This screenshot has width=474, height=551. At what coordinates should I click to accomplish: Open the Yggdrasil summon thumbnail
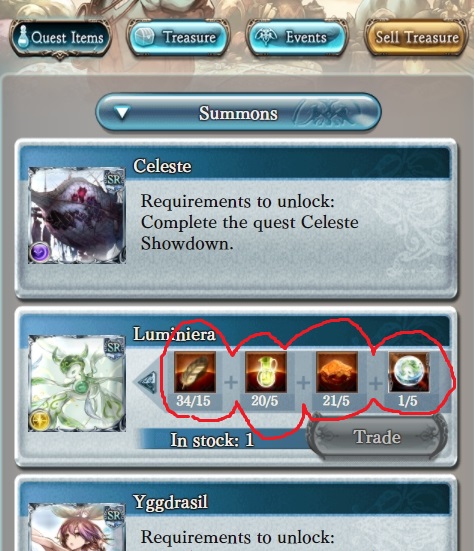77,527
